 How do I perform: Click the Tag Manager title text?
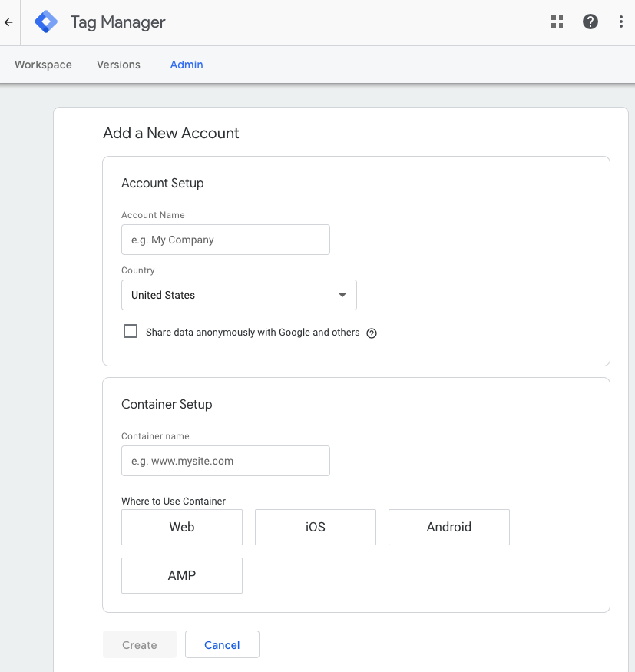tap(117, 22)
